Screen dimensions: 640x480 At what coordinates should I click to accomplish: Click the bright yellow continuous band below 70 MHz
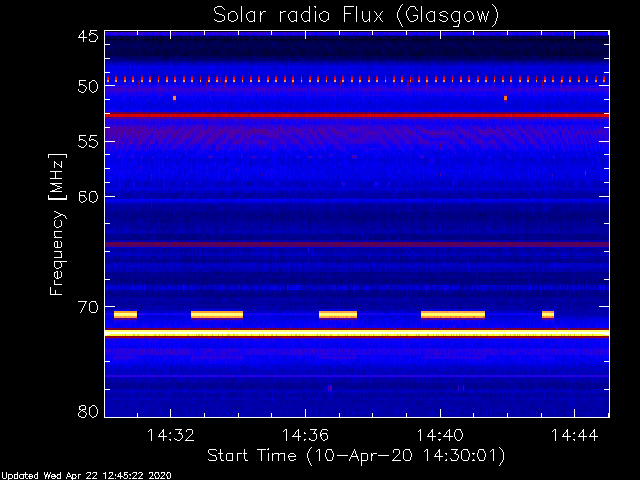357,333
